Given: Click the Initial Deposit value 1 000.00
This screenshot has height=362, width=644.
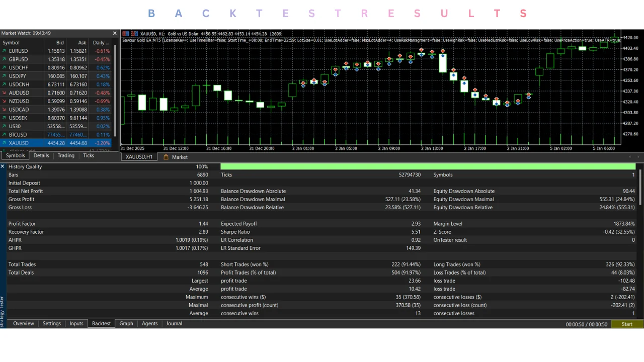Looking at the screenshot, I should tap(199, 183).
